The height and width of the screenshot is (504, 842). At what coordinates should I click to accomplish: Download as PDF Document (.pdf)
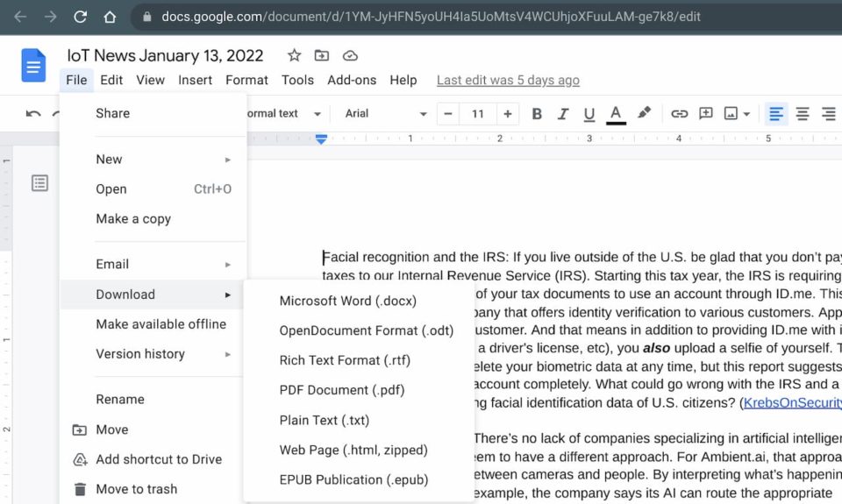tap(359, 390)
